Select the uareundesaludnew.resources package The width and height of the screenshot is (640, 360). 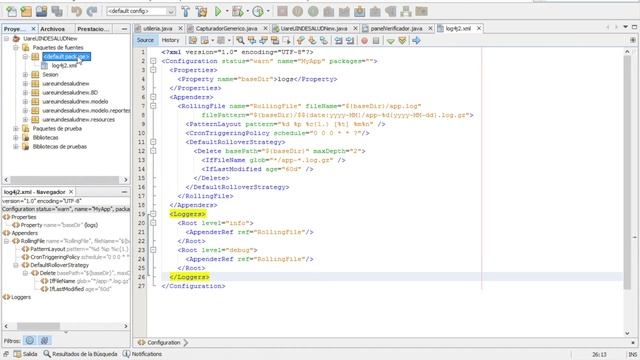click(78, 120)
